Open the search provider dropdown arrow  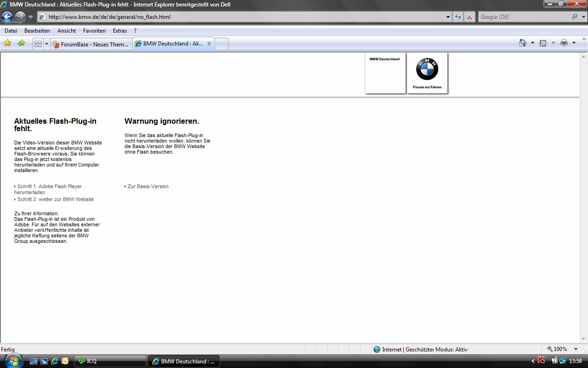tap(583, 17)
